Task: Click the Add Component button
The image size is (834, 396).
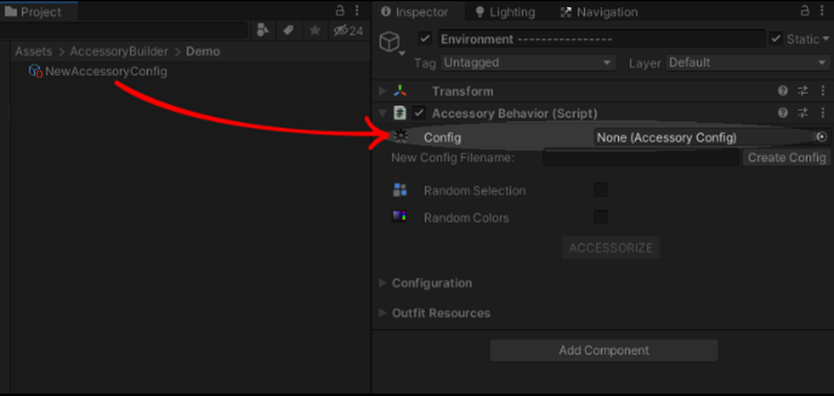Action: [604, 350]
